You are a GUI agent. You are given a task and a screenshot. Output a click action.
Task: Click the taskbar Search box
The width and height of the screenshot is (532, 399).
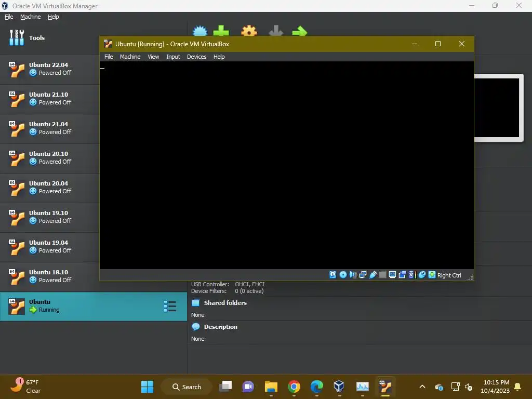pos(187,387)
